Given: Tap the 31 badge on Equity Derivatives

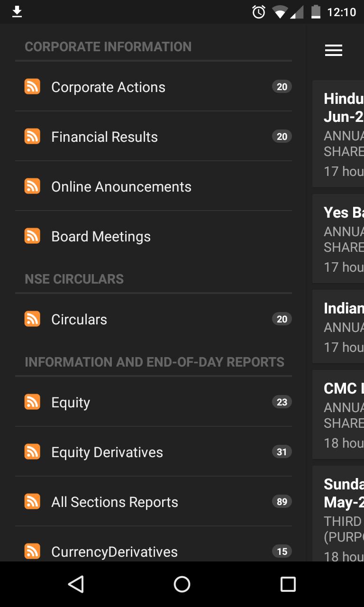Looking at the screenshot, I should 282,452.
